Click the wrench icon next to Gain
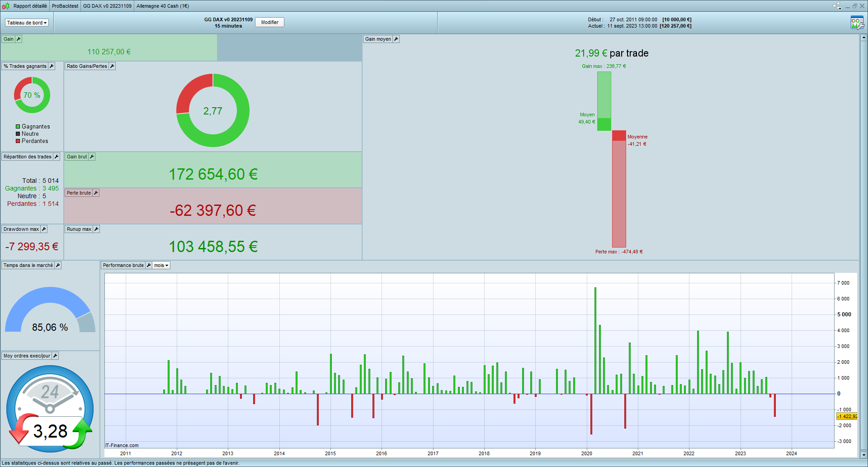 click(19, 39)
